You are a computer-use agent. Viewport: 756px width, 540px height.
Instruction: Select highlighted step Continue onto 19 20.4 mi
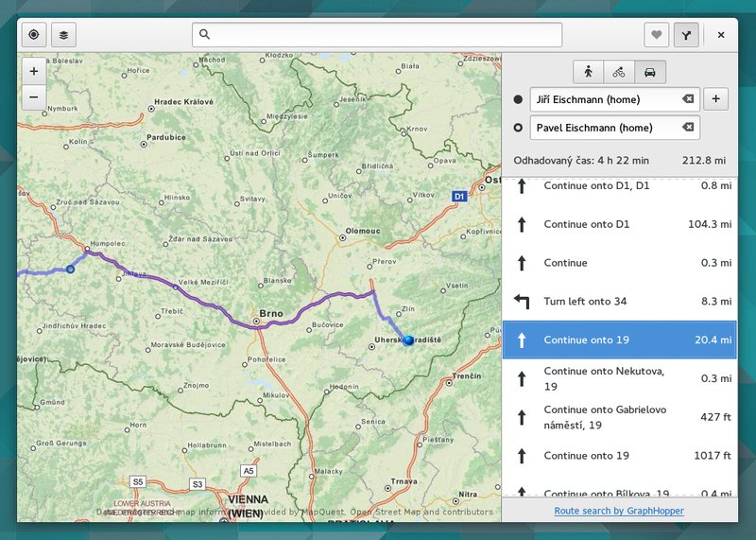coord(620,340)
